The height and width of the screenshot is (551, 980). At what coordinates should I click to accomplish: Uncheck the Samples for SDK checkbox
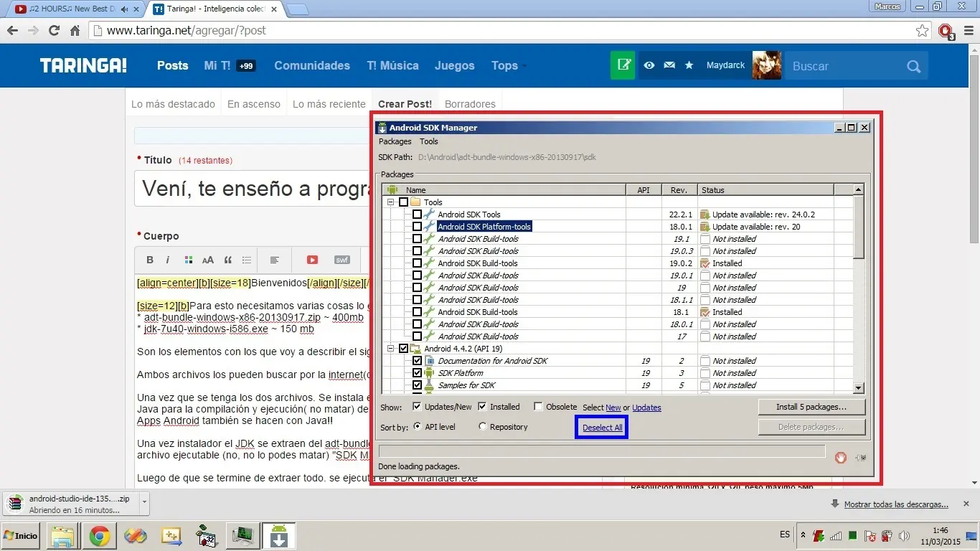click(x=417, y=385)
